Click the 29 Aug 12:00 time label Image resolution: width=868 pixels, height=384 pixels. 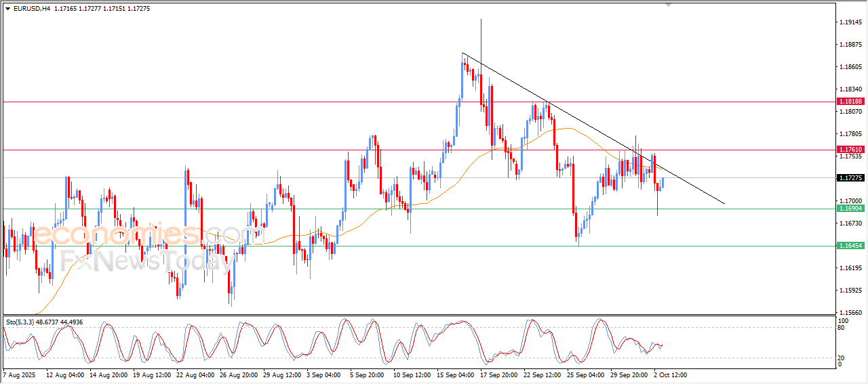coord(281,375)
